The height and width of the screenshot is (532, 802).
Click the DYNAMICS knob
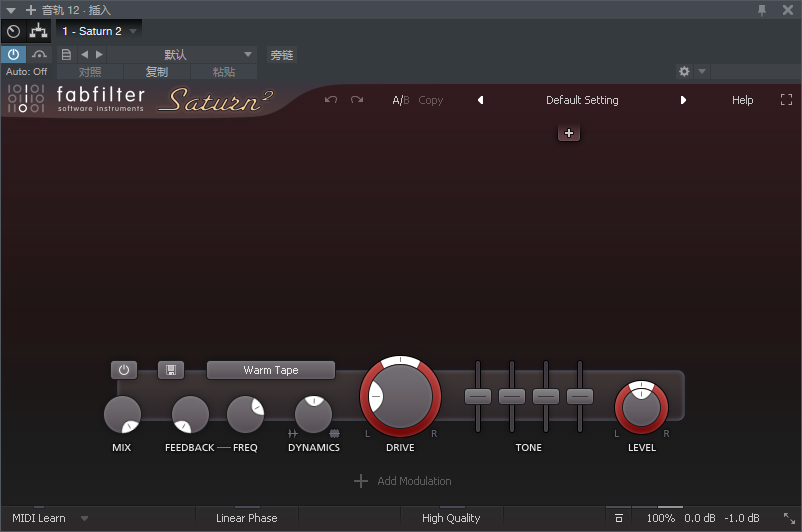pyautogui.click(x=314, y=414)
